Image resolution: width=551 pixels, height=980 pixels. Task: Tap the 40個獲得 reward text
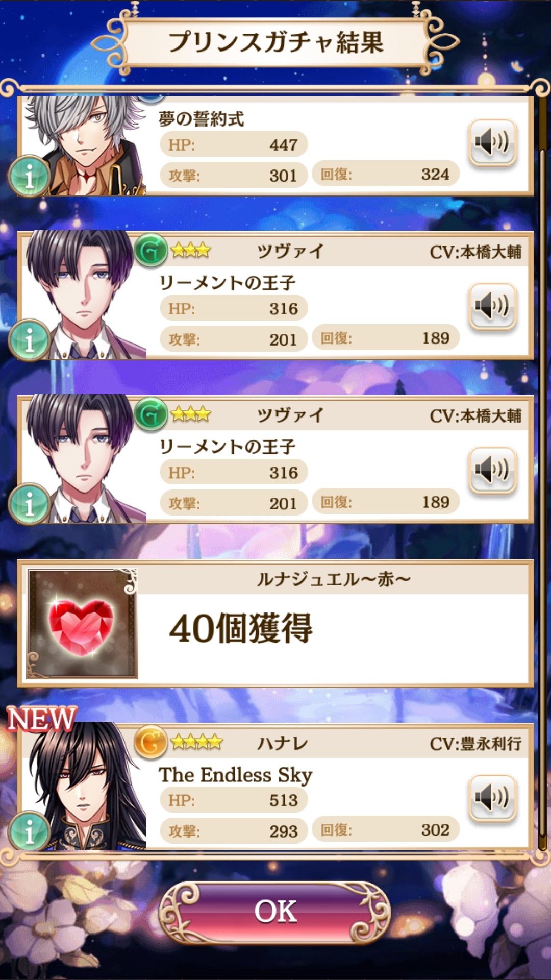[x=241, y=628]
